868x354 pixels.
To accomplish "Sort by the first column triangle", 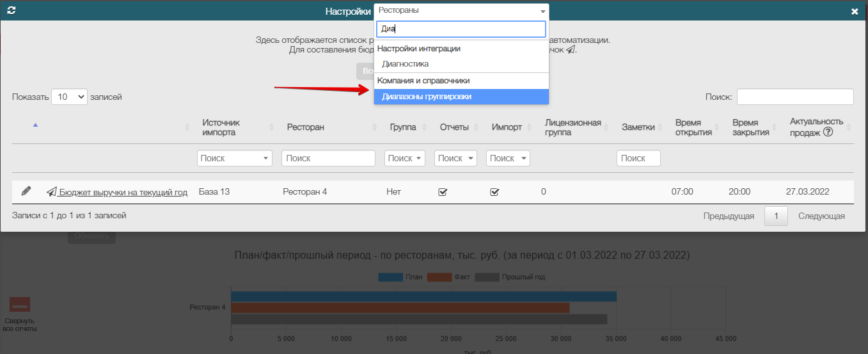I will (35, 125).
